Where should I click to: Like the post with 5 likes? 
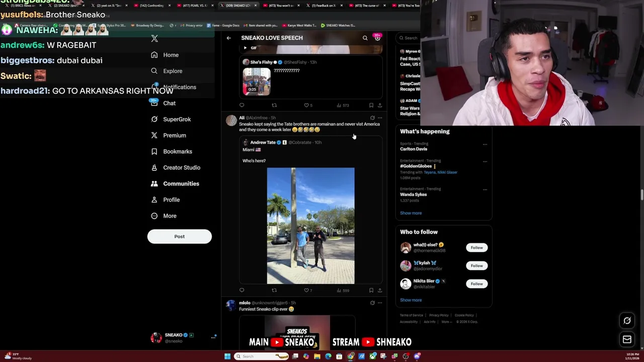click(x=308, y=105)
